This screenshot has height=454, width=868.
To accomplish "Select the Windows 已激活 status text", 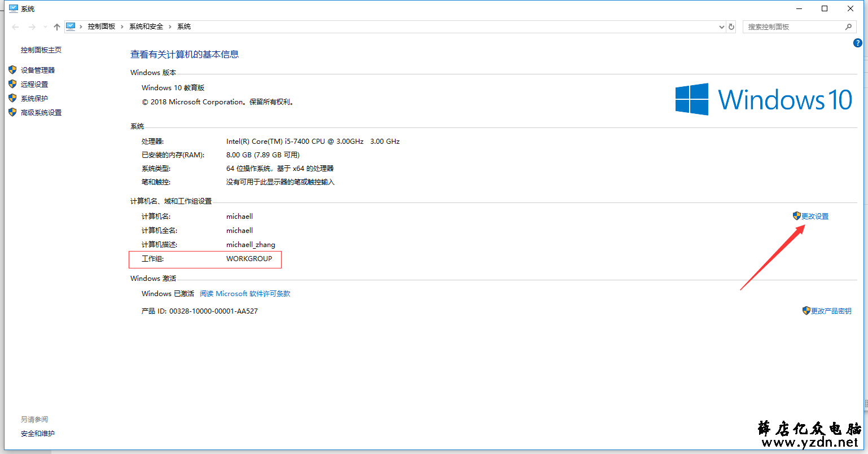I will pyautogui.click(x=168, y=293).
